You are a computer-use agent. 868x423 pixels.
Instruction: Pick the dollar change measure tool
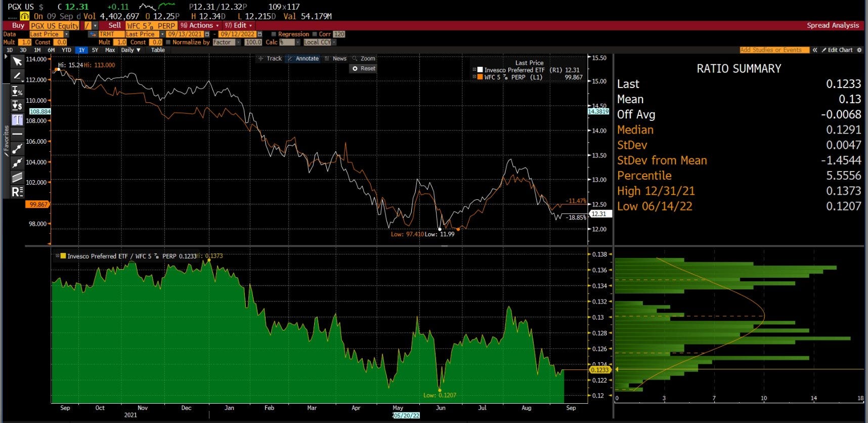pyautogui.click(x=17, y=105)
